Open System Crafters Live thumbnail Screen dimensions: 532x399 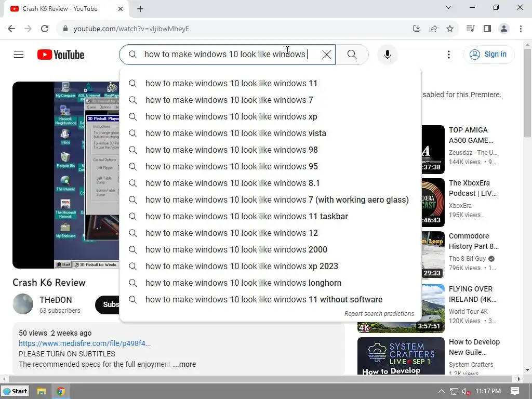pyautogui.click(x=401, y=356)
